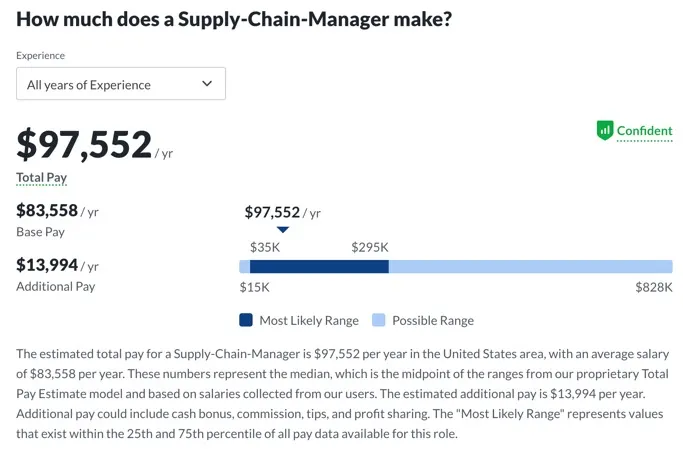Click the dark blue Most Likely Range bar
This screenshot has height=449, width=683.
tap(318, 267)
